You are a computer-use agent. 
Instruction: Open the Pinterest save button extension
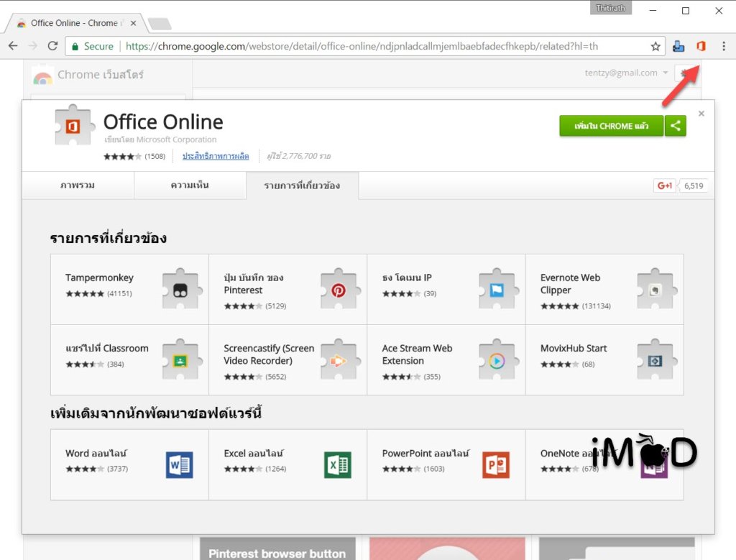point(338,289)
